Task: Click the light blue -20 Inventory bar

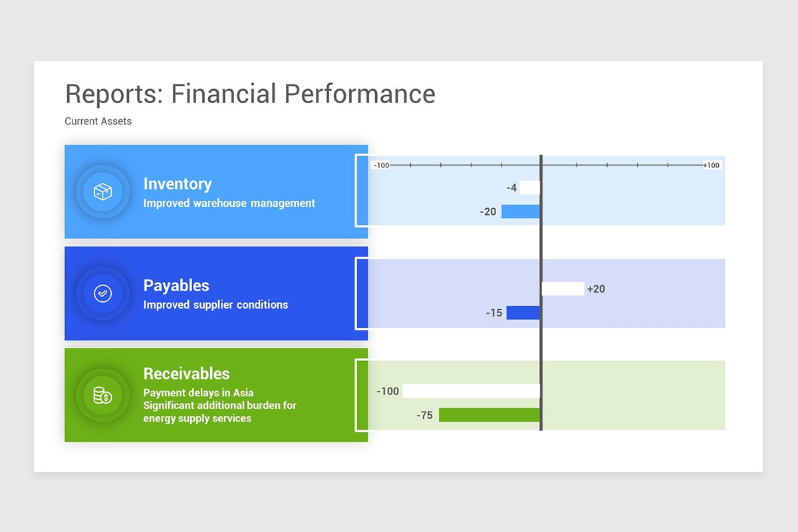Action: (x=521, y=211)
